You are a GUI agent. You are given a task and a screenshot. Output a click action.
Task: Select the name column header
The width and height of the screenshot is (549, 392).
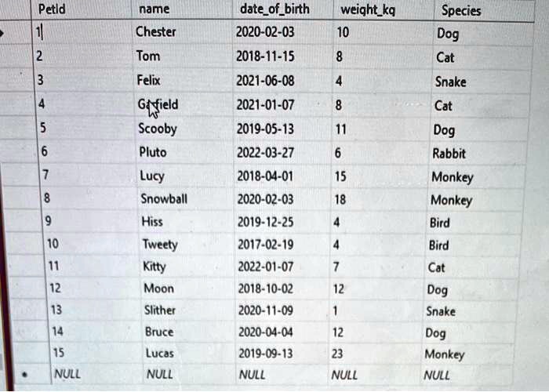(x=154, y=10)
